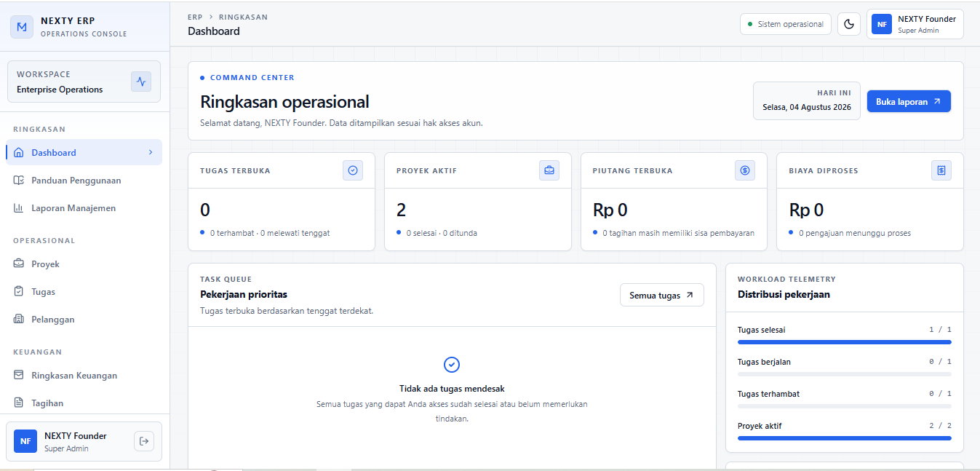Image resolution: width=980 pixels, height=471 pixels.
Task: Click the logout icon beside NEXTY Founder
Action: [x=144, y=441]
